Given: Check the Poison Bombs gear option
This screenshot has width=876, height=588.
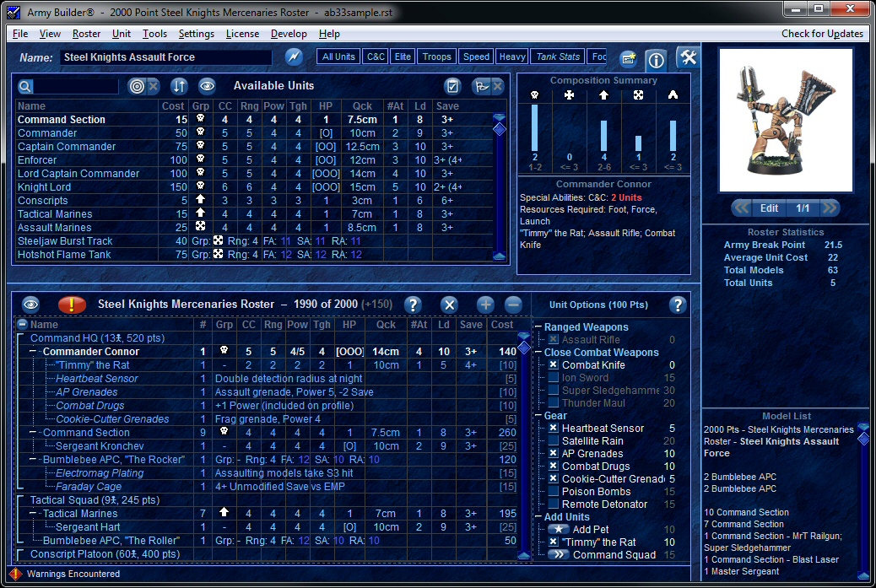Looking at the screenshot, I should [x=554, y=492].
